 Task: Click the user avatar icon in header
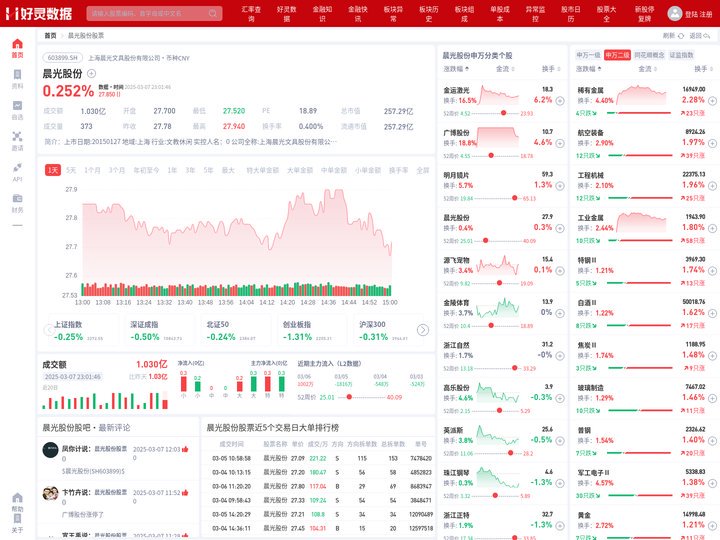coord(675,13)
